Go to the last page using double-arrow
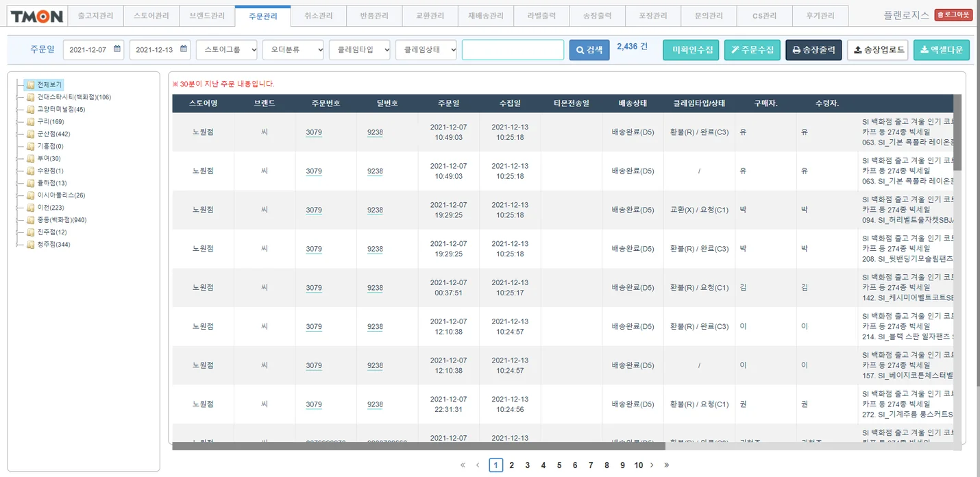980x477 pixels. click(666, 465)
